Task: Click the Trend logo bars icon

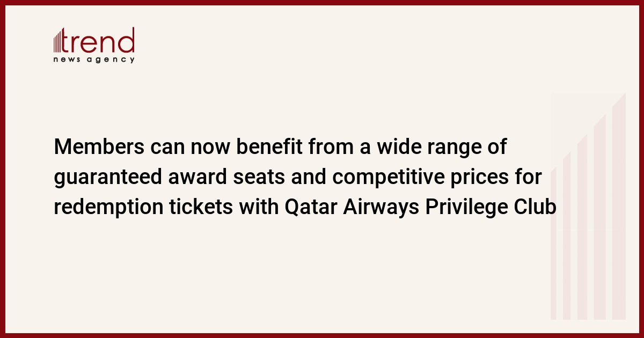Action: pyautogui.click(x=58, y=41)
